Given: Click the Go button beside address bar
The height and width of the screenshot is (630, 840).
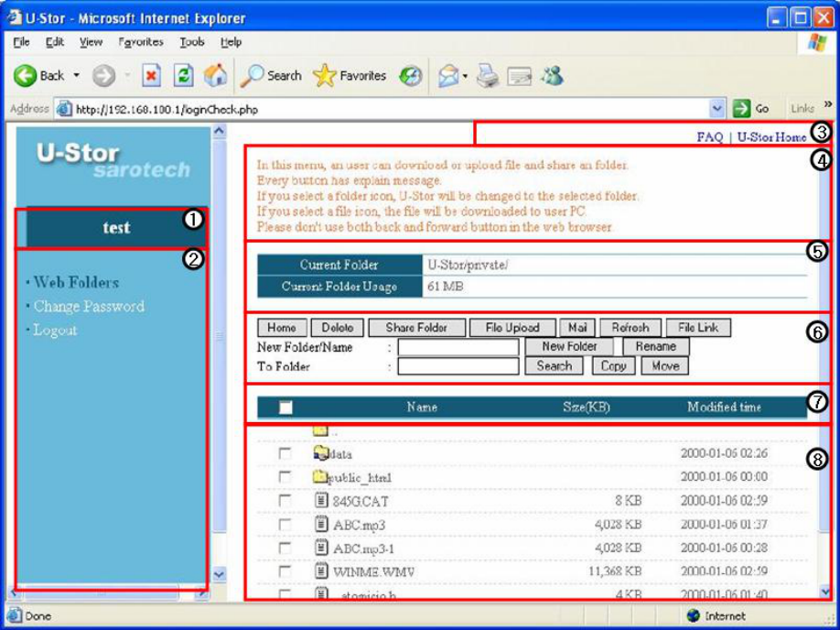Looking at the screenshot, I should point(751,109).
